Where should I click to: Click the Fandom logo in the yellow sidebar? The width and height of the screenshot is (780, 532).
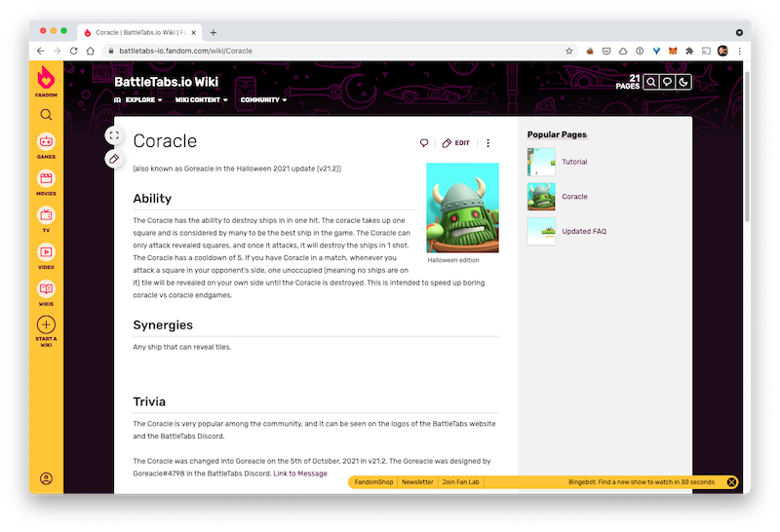(46, 81)
